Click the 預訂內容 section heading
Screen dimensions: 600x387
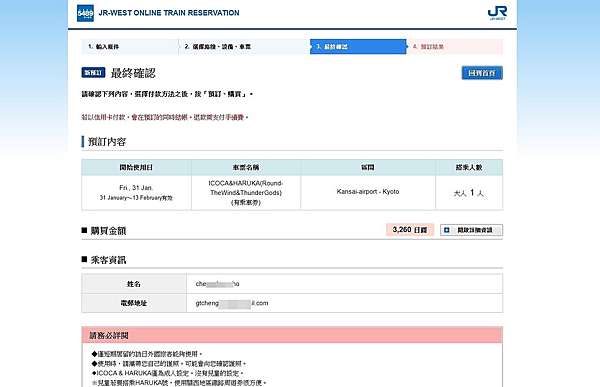[x=107, y=142]
